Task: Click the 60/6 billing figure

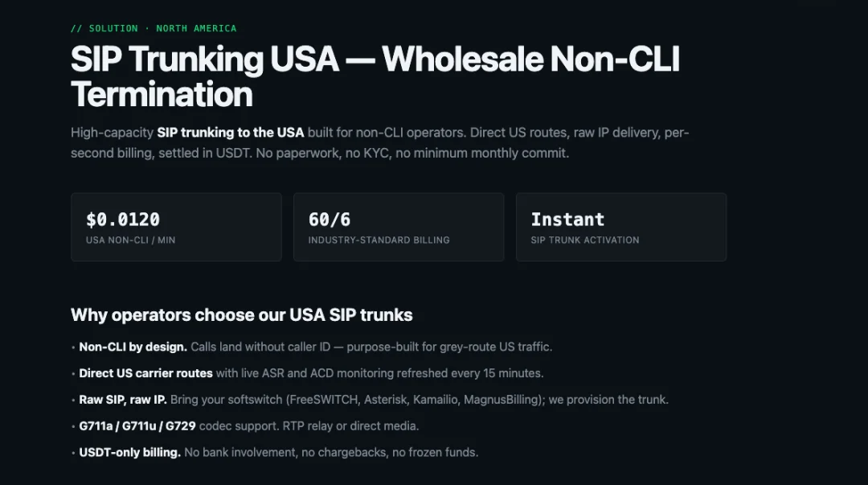Action: pyautogui.click(x=330, y=220)
